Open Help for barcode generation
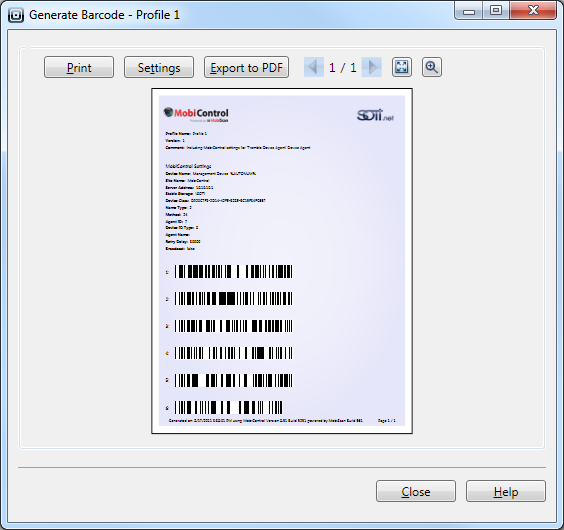The image size is (564, 530). click(506, 491)
